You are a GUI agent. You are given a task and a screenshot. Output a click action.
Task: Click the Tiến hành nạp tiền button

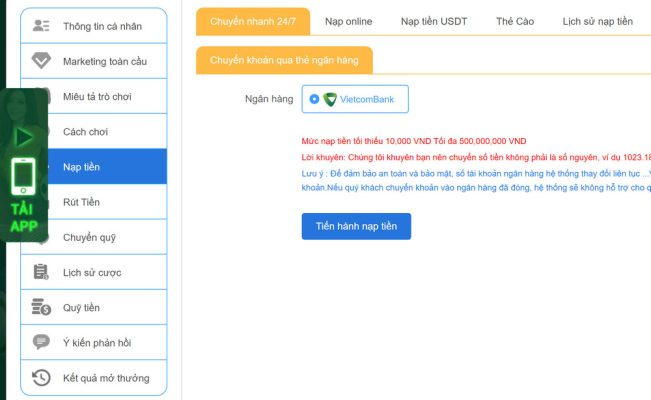coord(356,226)
